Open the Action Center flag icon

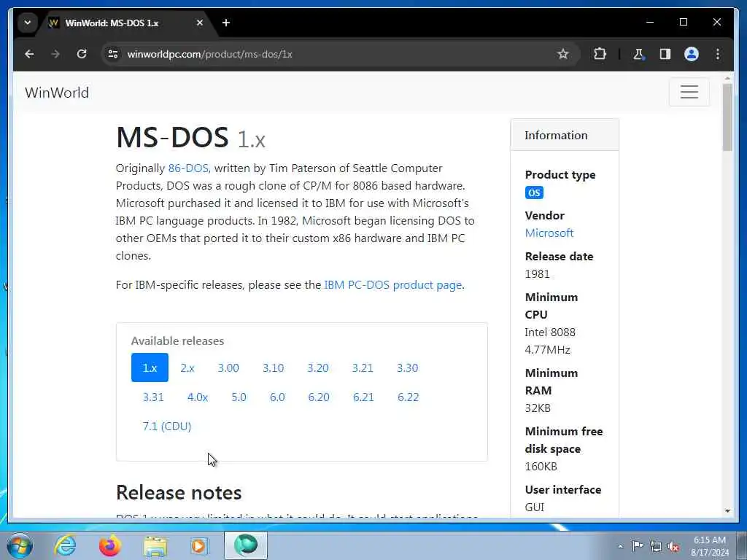(637, 545)
